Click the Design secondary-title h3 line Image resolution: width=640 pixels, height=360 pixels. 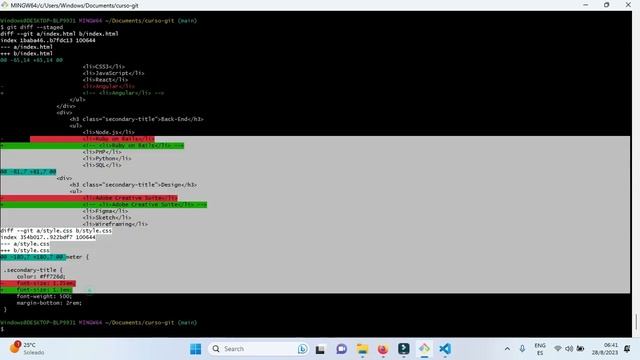pyautogui.click(x=133, y=184)
